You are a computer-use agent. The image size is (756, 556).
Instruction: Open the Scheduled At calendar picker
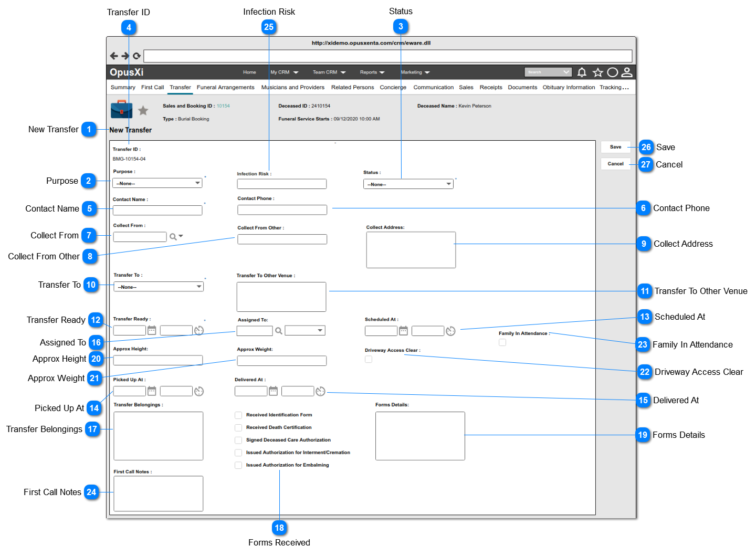[x=403, y=331]
